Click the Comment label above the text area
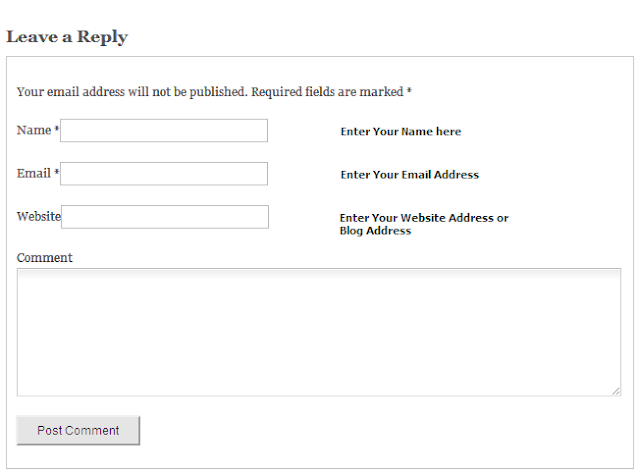Image resolution: width=640 pixels, height=474 pixels. coord(45,257)
